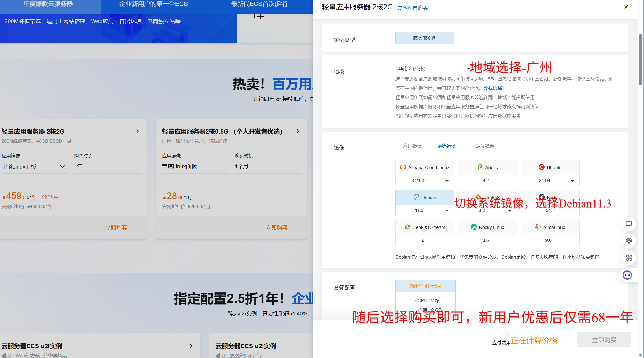Pick the AlmaLinux system image
The image size is (644, 358).
point(550,227)
